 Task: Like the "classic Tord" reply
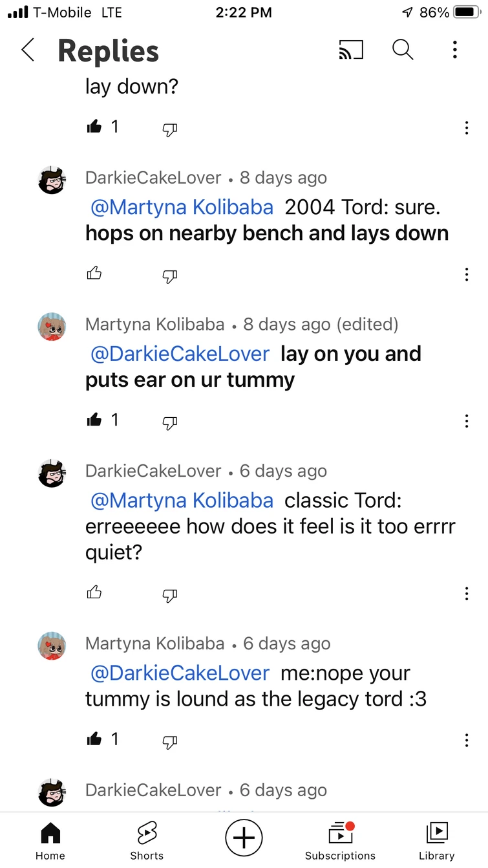(x=94, y=592)
